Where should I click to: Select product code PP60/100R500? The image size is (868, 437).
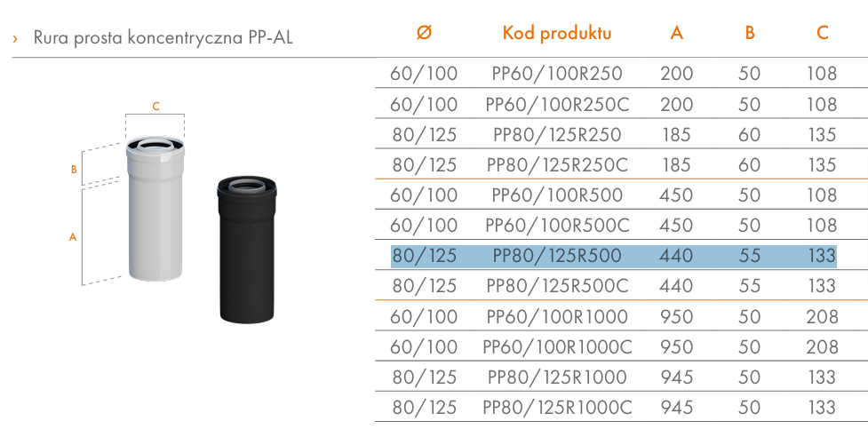click(x=557, y=195)
